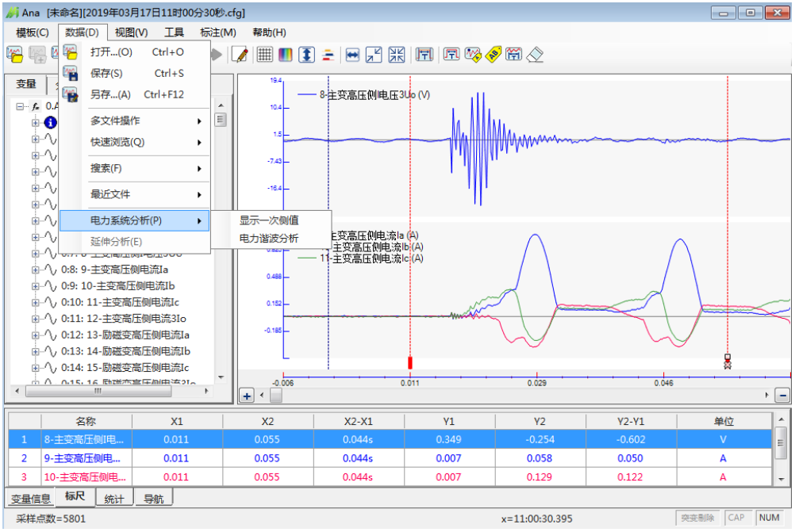Click the X2-X1 column header
This screenshot has width=795, height=532.
(359, 422)
